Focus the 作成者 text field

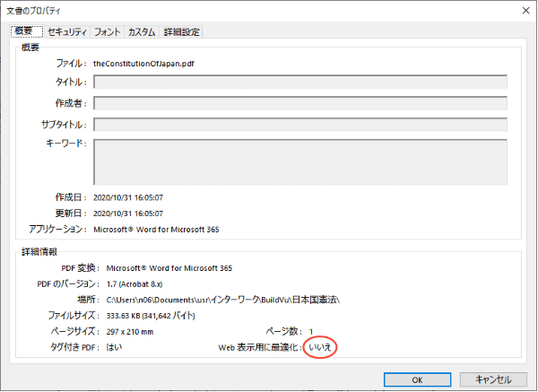[300, 103]
